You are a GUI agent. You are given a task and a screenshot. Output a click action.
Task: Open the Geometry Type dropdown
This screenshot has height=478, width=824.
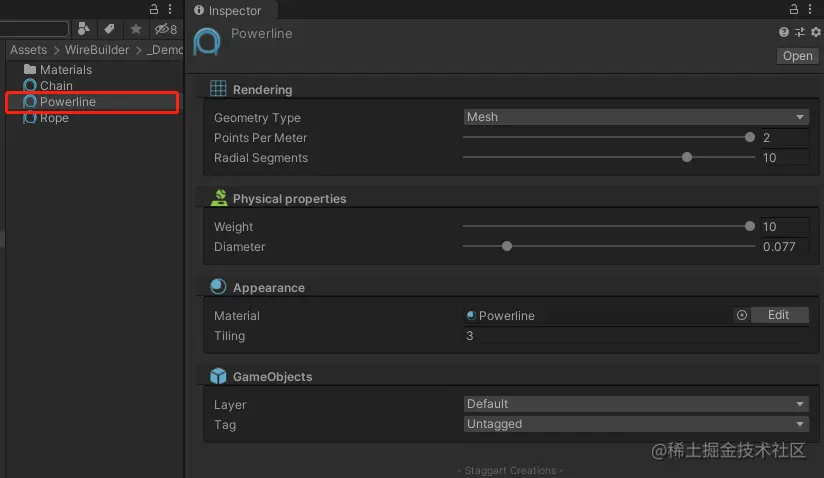click(x=636, y=117)
